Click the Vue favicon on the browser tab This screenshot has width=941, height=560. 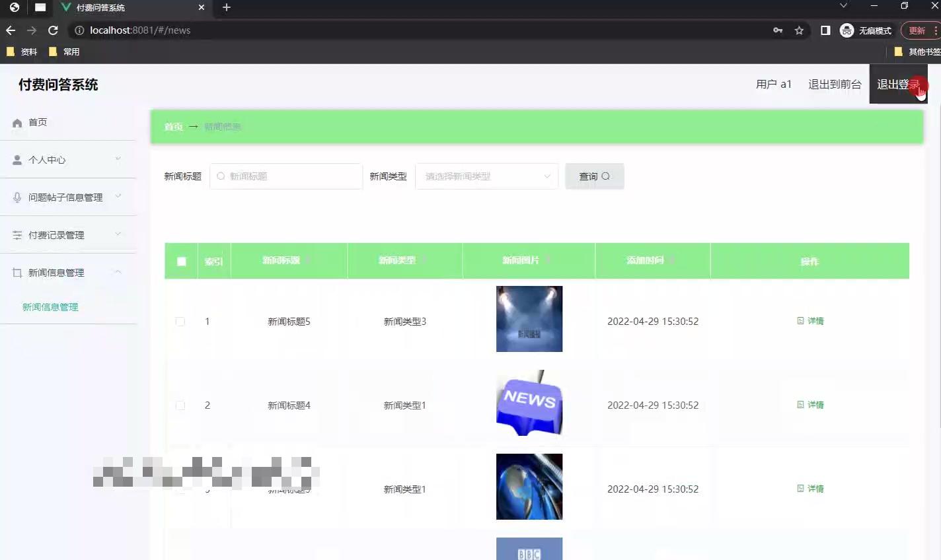click(65, 7)
